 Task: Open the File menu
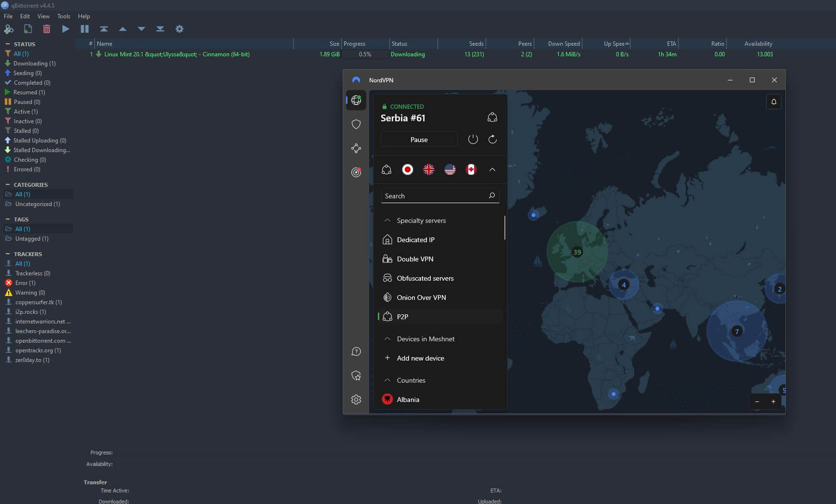pos(8,16)
